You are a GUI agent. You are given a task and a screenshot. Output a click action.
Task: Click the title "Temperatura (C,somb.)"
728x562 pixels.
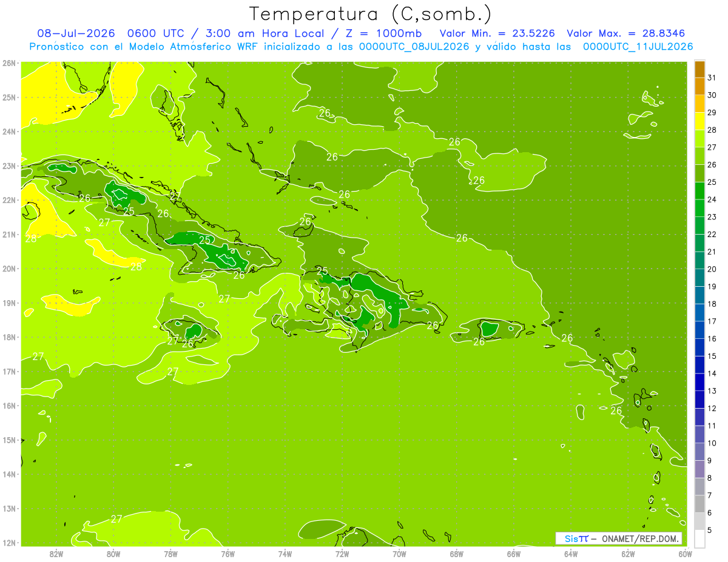[x=371, y=13]
